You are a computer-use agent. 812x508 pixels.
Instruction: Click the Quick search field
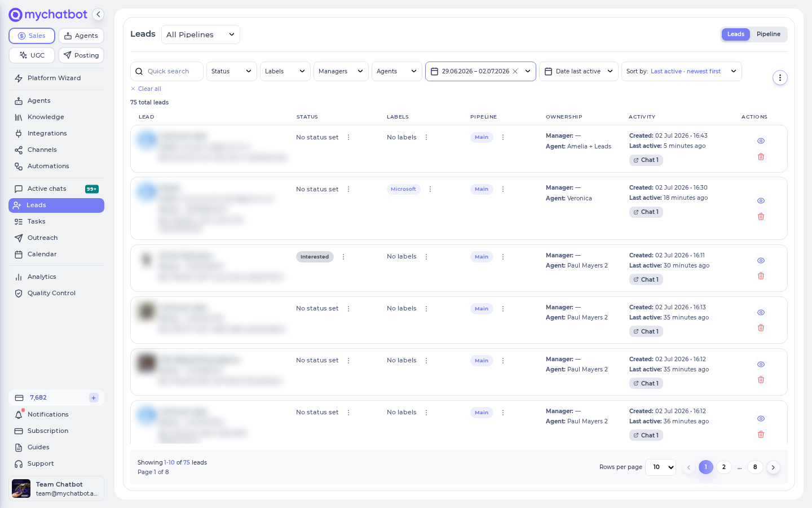pyautogui.click(x=167, y=72)
